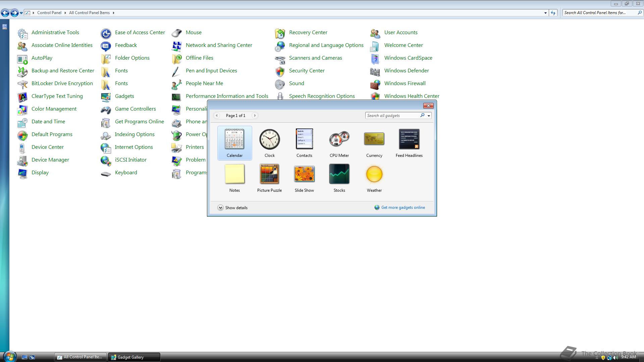Open the address bar history dropdown

coord(545,13)
